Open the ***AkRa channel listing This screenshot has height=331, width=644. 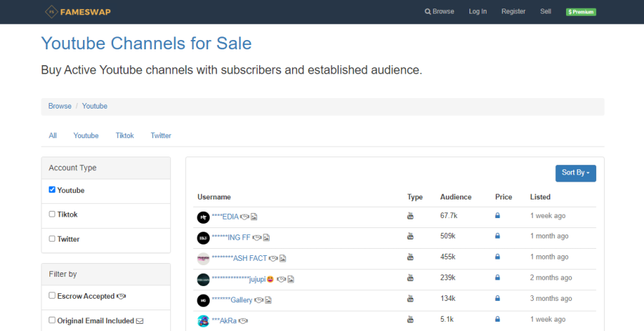coord(224,321)
